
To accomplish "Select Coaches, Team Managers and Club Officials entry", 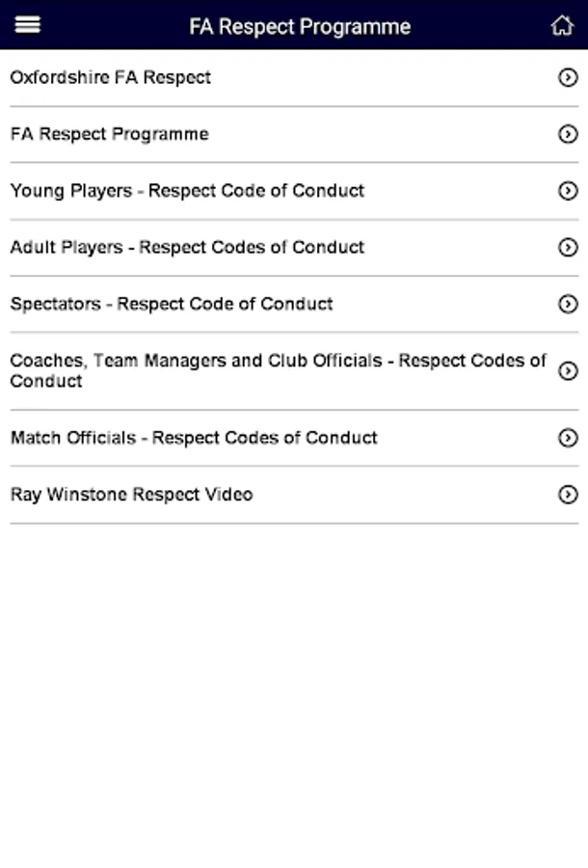I will pos(278,371).
